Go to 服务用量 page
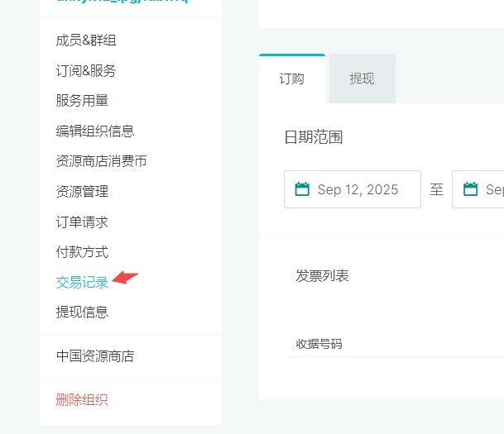Image resolution: width=504 pixels, height=434 pixels. pos(82,101)
